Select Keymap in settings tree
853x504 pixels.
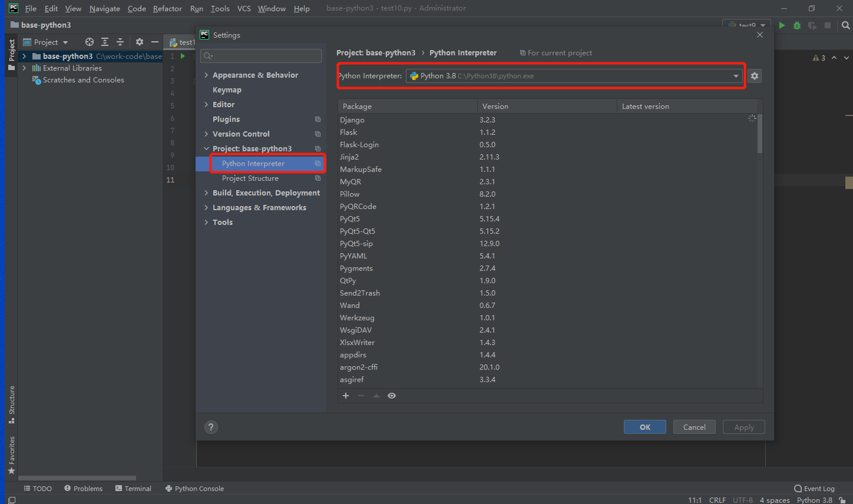click(227, 90)
